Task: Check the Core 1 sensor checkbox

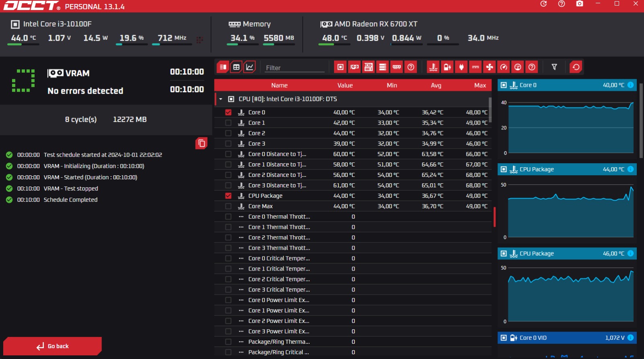Action: (x=228, y=123)
